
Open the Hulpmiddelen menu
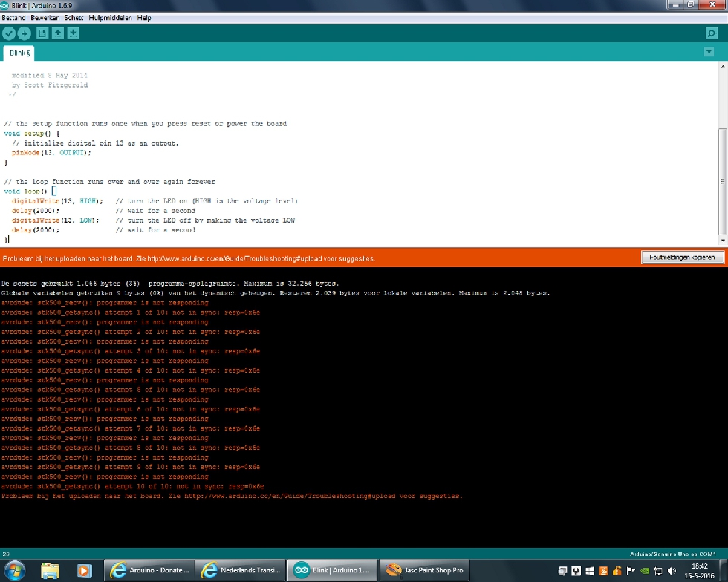pyautogui.click(x=110, y=18)
